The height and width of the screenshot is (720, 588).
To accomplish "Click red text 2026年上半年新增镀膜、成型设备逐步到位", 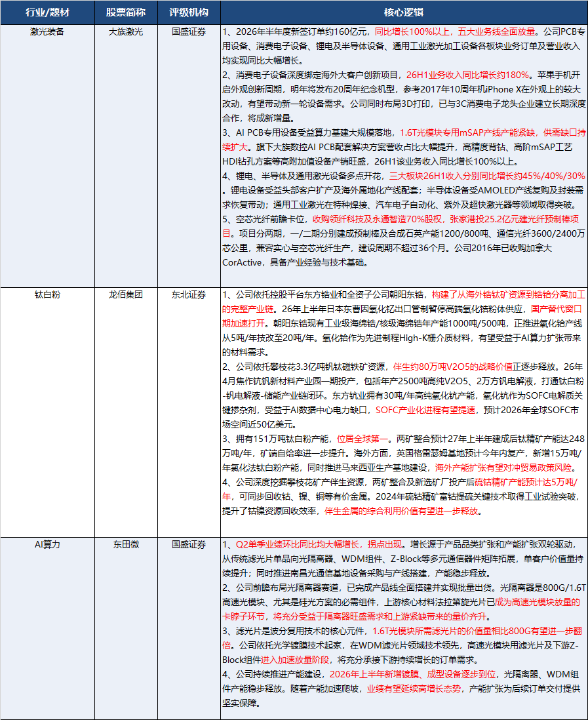I will point(413,675).
